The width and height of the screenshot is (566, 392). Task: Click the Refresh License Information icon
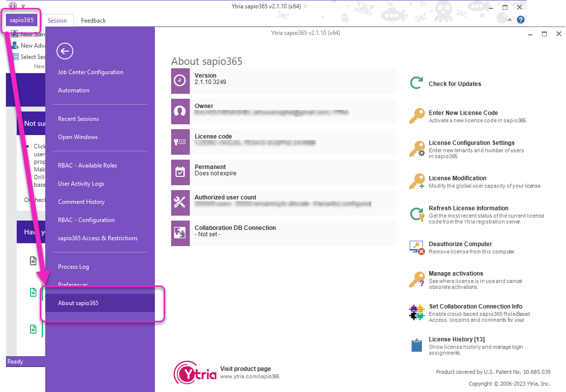pos(417,214)
